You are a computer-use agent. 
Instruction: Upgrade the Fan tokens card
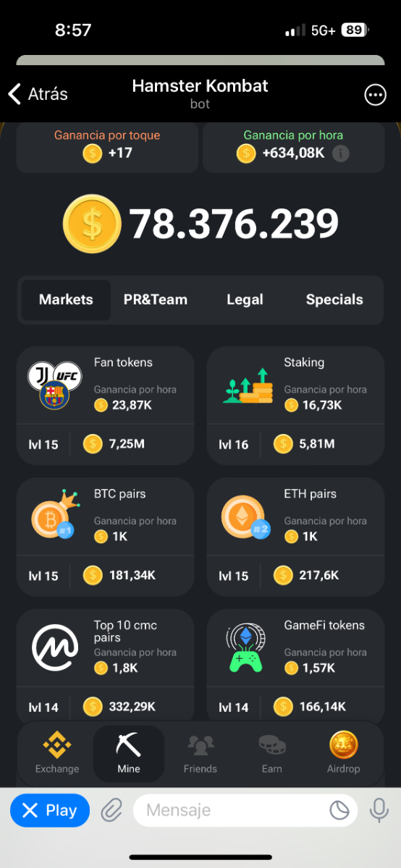(106, 405)
